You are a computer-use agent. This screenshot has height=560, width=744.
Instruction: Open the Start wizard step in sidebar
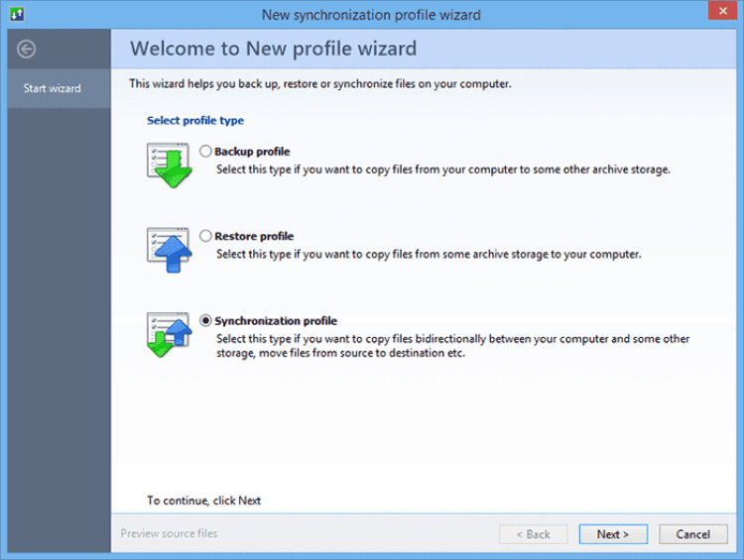(x=59, y=88)
